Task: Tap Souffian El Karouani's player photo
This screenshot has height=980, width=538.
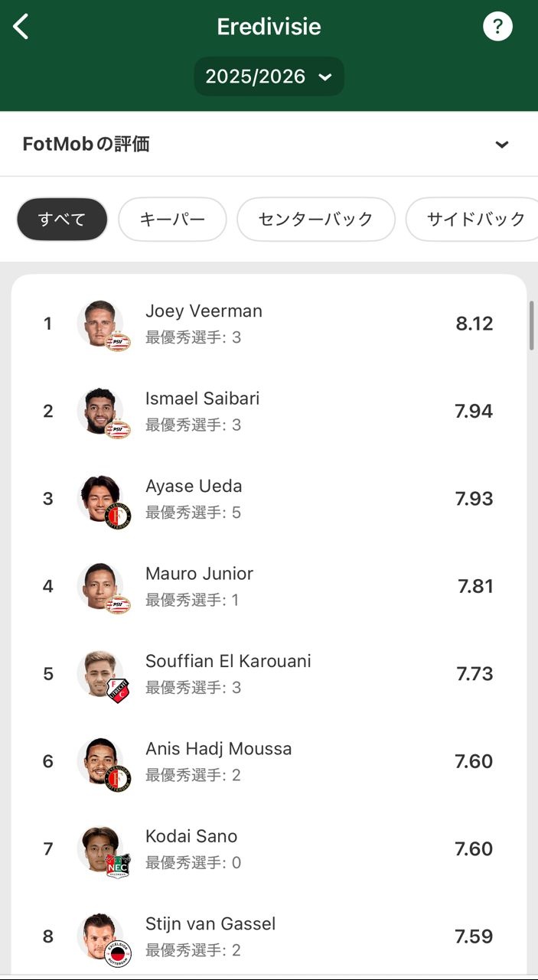Action: [100, 674]
